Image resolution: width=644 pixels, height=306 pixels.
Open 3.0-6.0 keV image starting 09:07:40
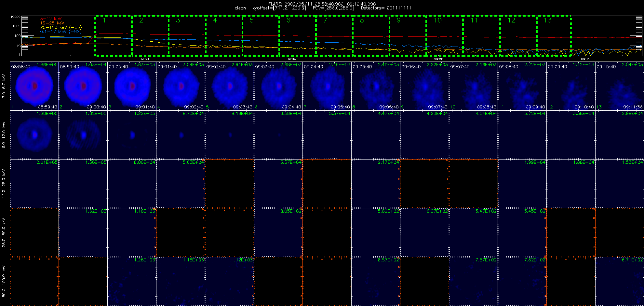tap(474, 86)
